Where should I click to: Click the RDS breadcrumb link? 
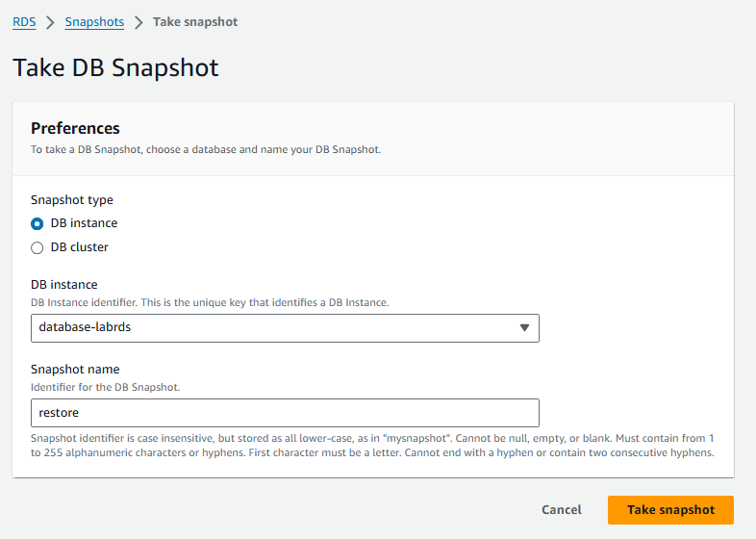[x=24, y=22]
